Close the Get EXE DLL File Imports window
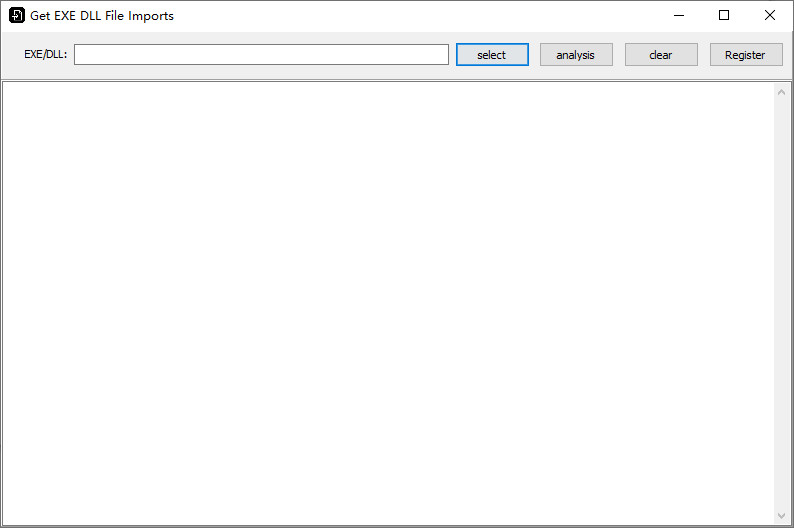The height and width of the screenshot is (528, 794). (770, 16)
